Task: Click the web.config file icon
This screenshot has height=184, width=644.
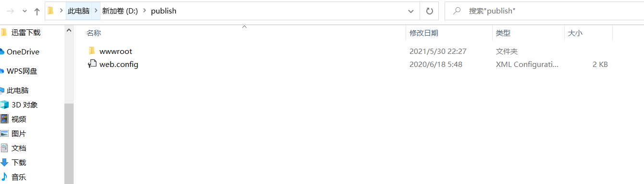Action: (92, 64)
